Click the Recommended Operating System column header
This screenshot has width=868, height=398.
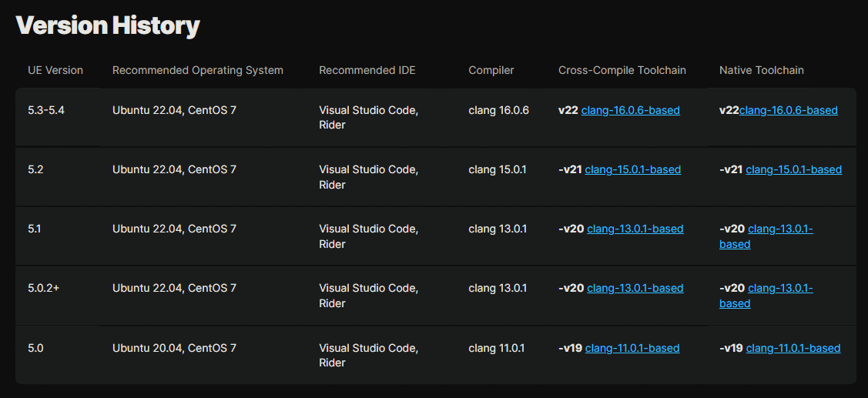point(198,70)
